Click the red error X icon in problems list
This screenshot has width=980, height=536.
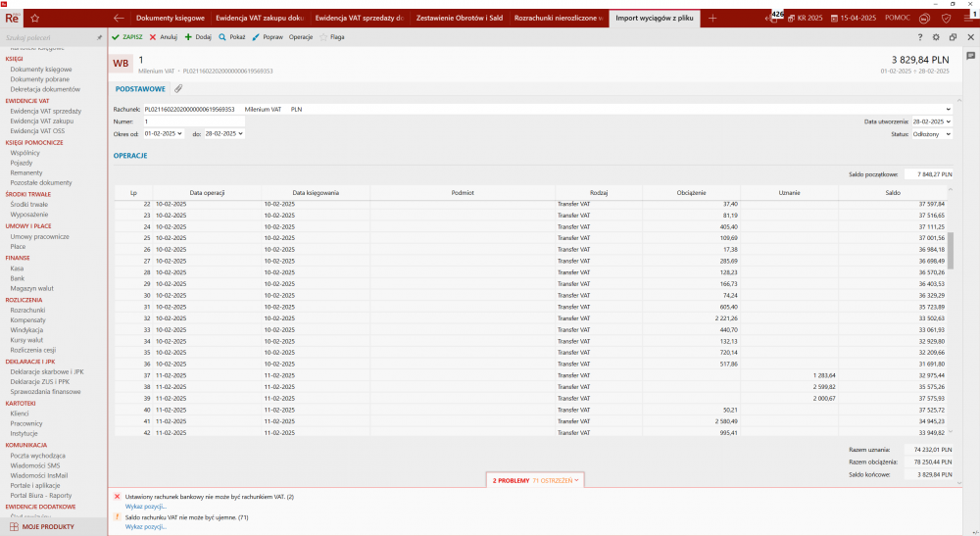click(x=117, y=497)
